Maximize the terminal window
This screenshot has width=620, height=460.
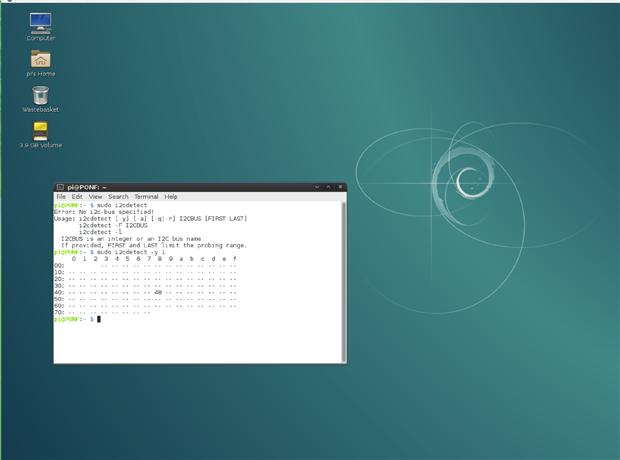click(x=329, y=187)
